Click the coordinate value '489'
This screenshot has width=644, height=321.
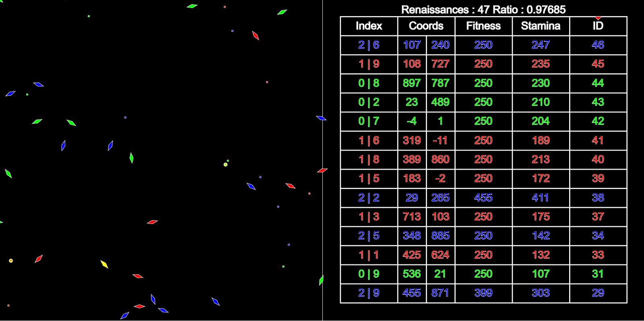pyautogui.click(x=440, y=102)
